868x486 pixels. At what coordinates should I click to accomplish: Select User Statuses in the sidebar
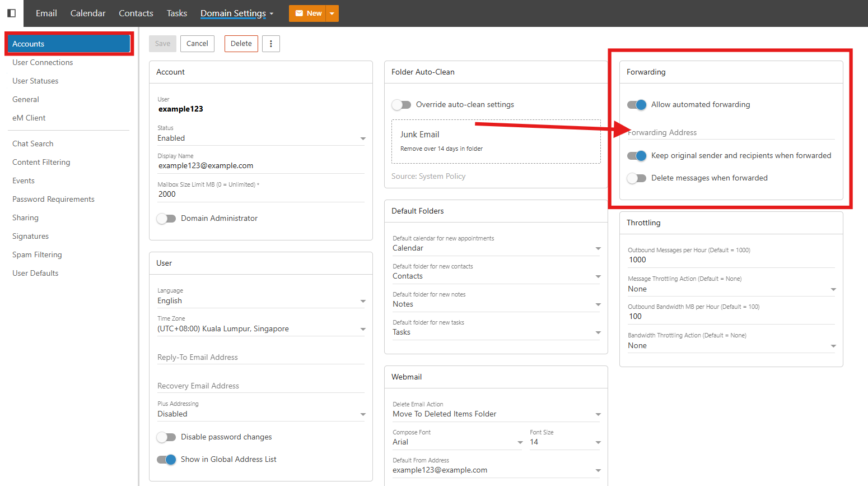tap(35, 81)
